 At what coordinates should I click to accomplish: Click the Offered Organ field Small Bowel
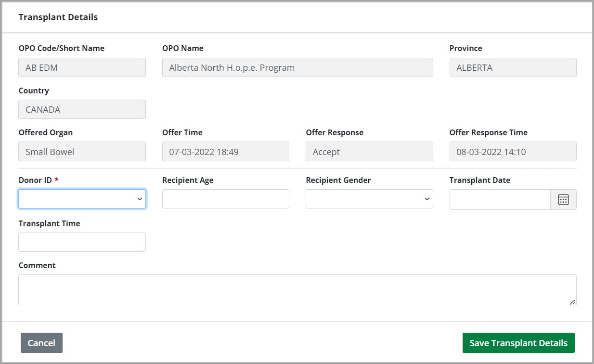pos(82,152)
